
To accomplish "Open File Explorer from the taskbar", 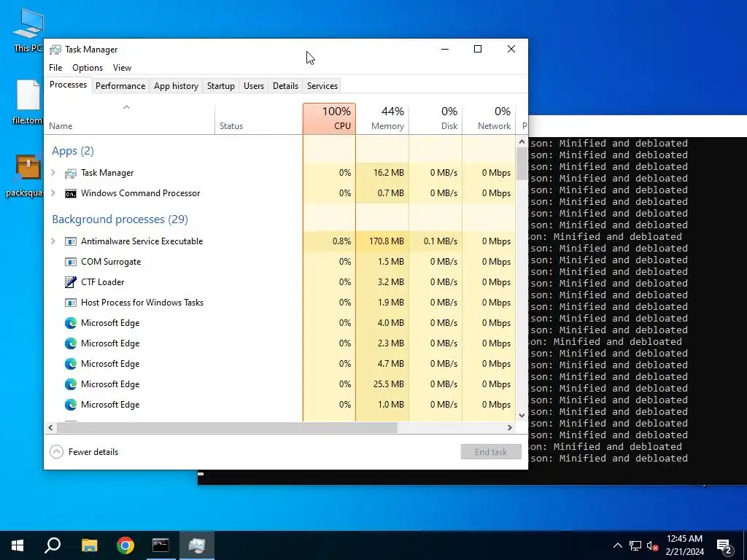I will point(89,545).
